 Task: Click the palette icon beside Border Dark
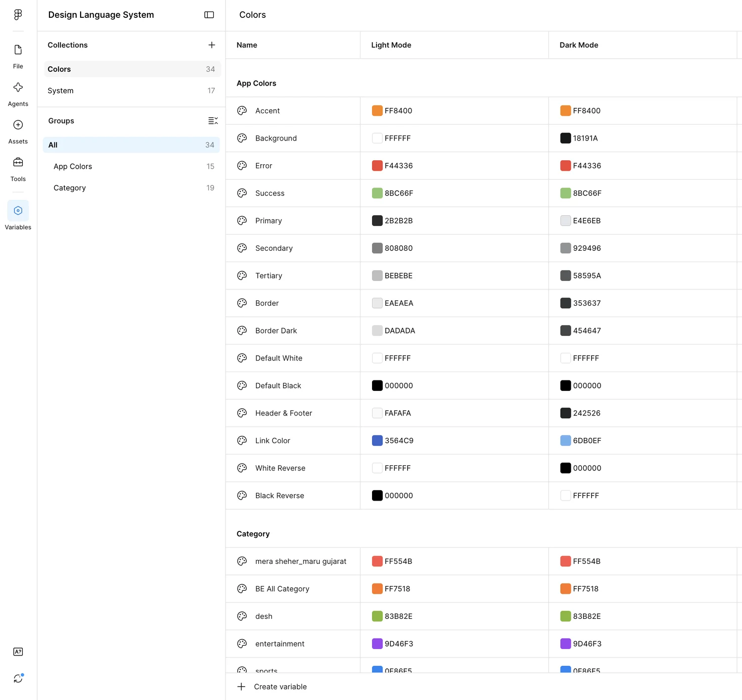tap(242, 330)
